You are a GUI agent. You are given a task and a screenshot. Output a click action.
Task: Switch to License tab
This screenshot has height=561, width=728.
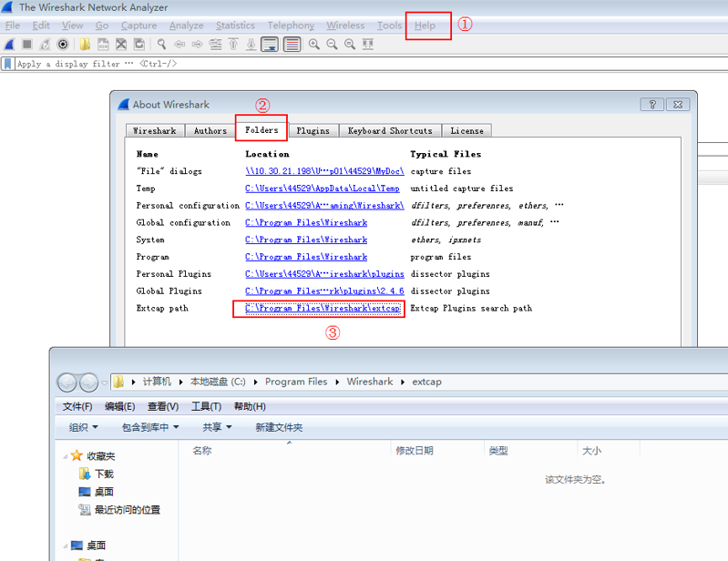tap(467, 131)
